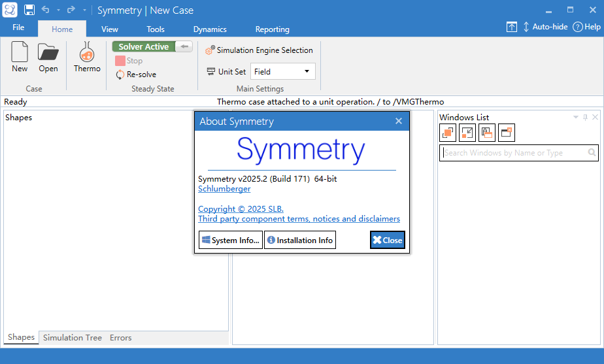Open the Tools ribbon tab

click(155, 29)
